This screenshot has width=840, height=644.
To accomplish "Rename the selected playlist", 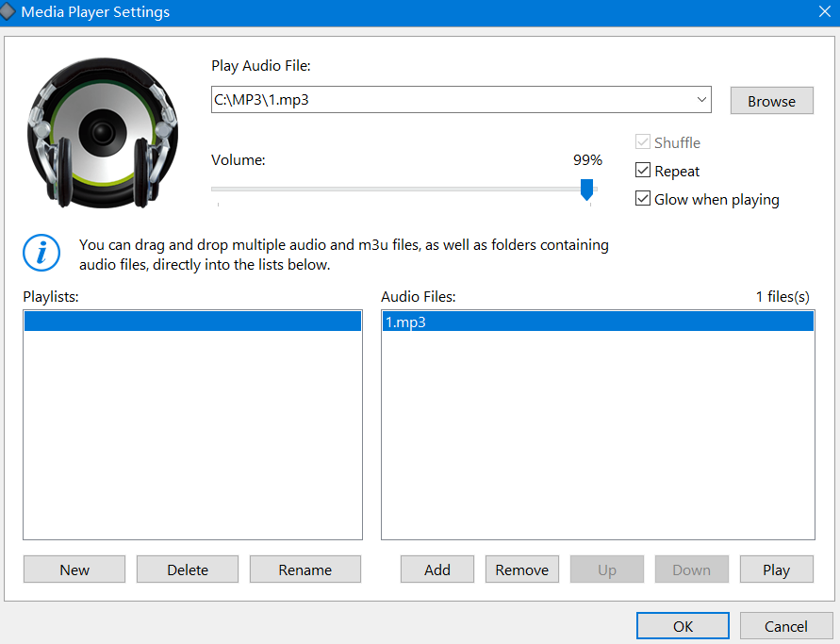I will (x=305, y=570).
